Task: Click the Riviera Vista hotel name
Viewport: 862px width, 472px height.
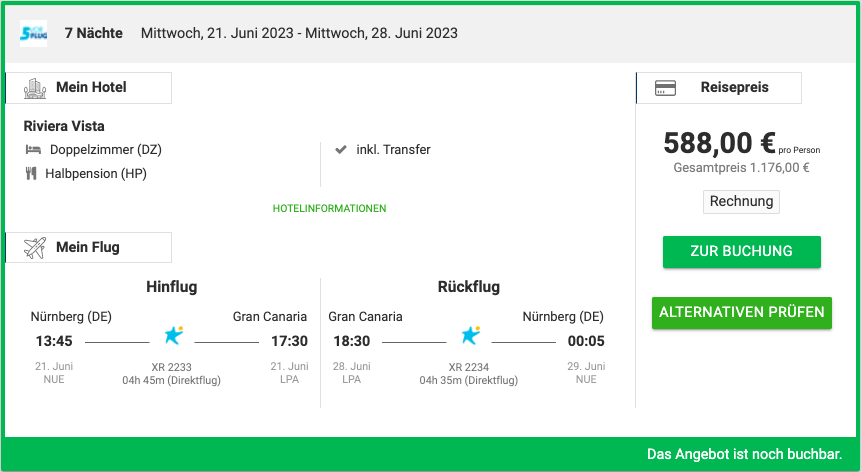Action: [64, 126]
